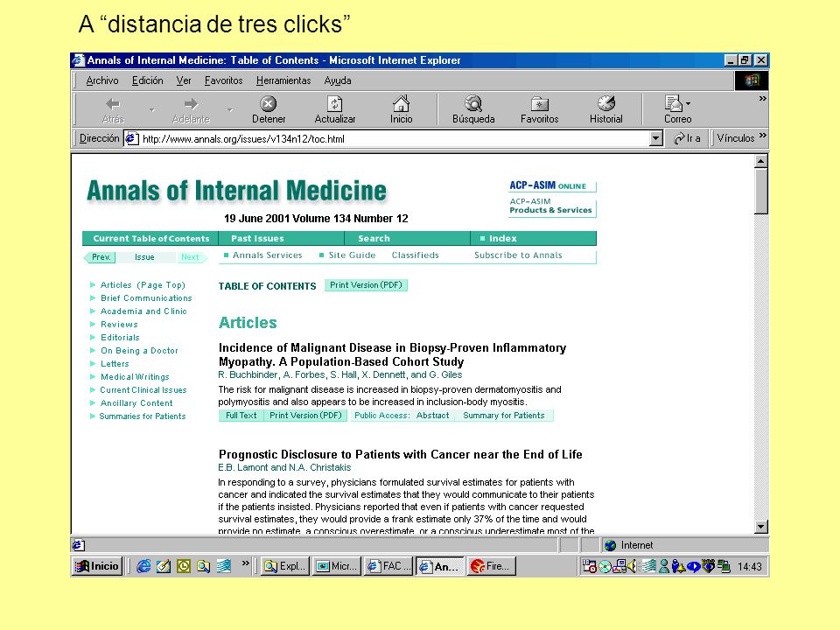Viewport: 840px width, 630px height.
Task: Expand the address bar dropdown list
Action: click(x=656, y=138)
